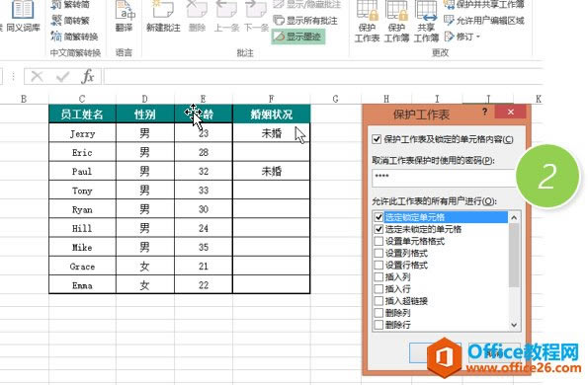Select the age cell with 35
Image resolution: width=588 pixels, height=385 pixels.
pyautogui.click(x=204, y=248)
